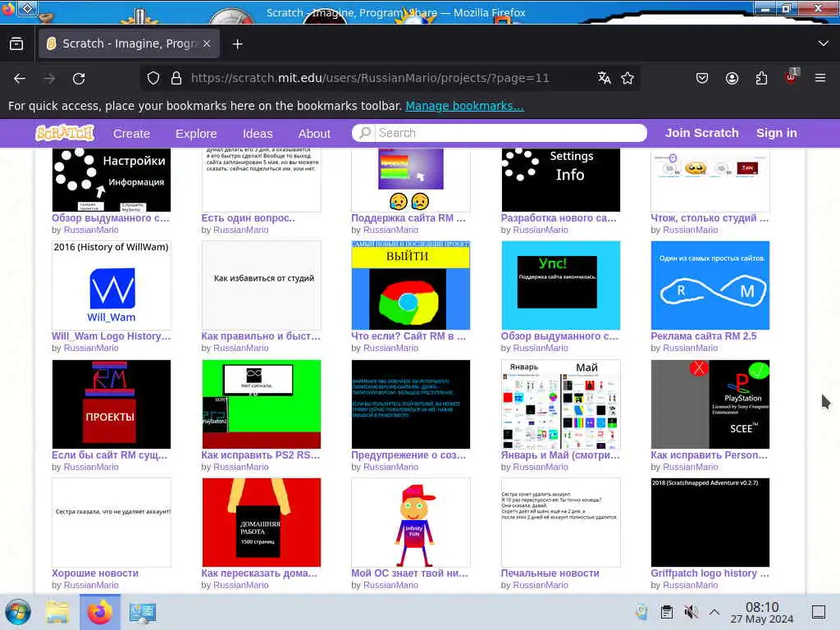The width and height of the screenshot is (840, 630).
Task: Open the R M blue infinity thumbnail
Action: tap(710, 285)
